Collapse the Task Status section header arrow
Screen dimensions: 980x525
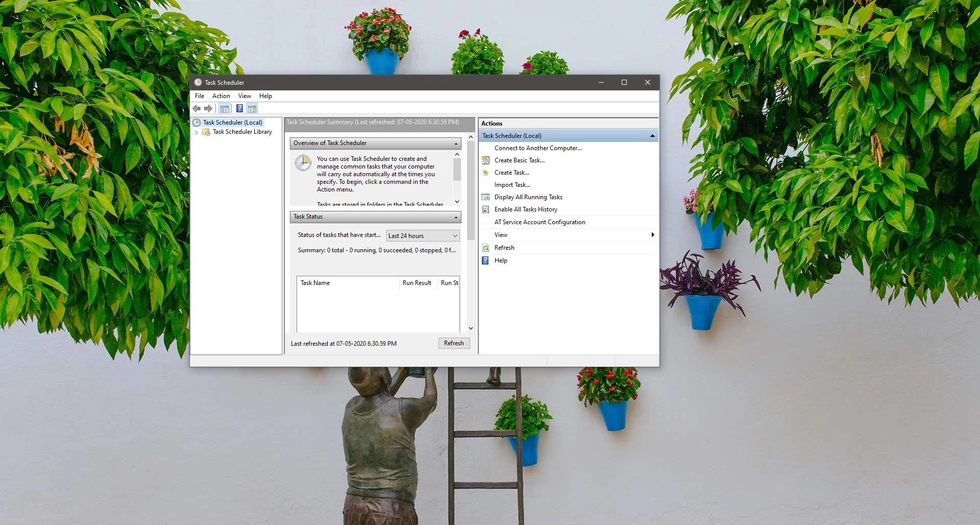(456, 217)
